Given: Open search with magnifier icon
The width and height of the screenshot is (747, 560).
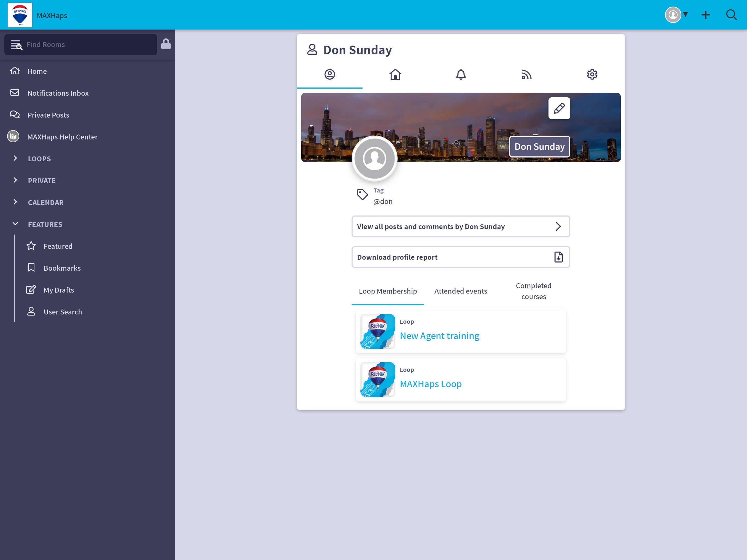Looking at the screenshot, I should point(731,15).
